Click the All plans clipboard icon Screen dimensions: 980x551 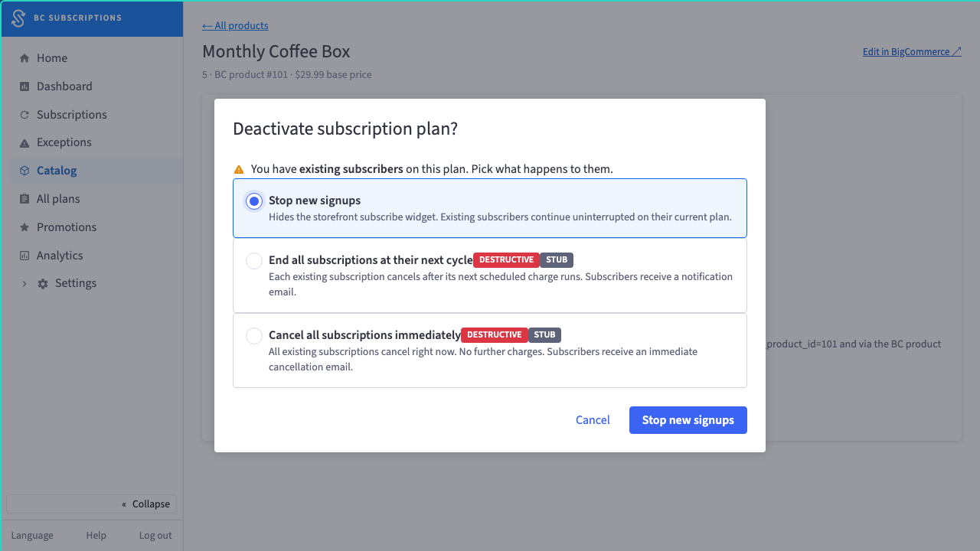tap(24, 199)
